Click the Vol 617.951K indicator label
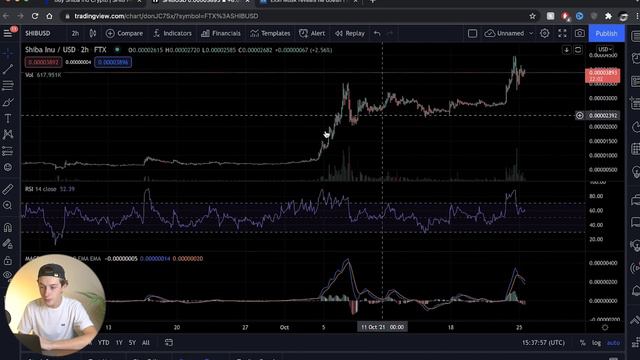This screenshot has width=640, height=360. (x=43, y=75)
